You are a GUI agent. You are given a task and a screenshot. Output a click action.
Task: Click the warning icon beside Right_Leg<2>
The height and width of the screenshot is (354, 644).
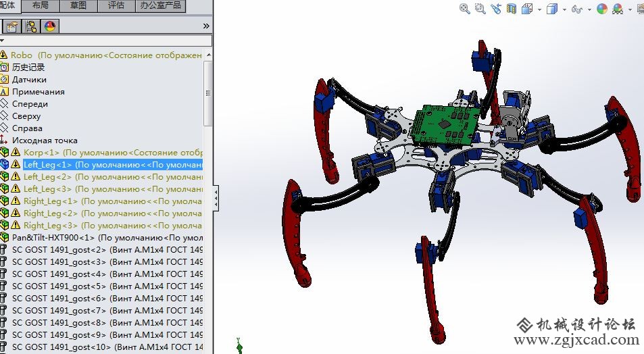[x=16, y=213]
